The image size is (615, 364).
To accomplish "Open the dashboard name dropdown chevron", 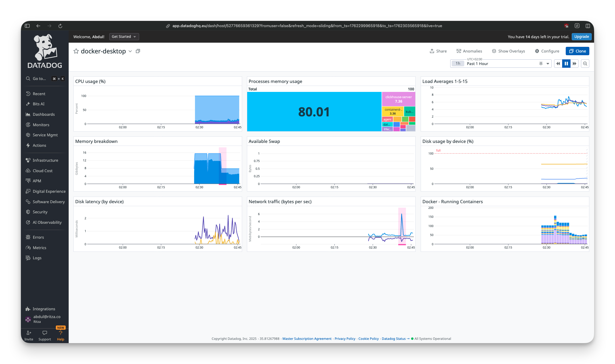I will coord(130,51).
